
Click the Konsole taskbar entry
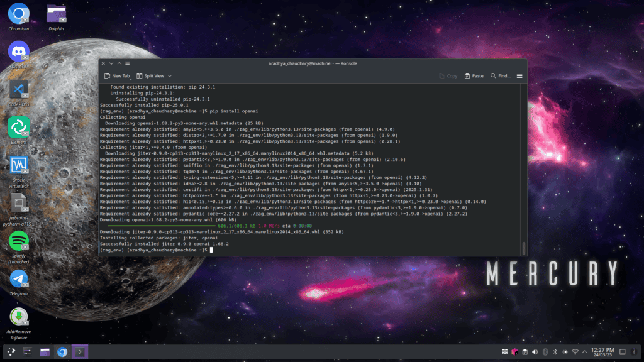pos(80,352)
